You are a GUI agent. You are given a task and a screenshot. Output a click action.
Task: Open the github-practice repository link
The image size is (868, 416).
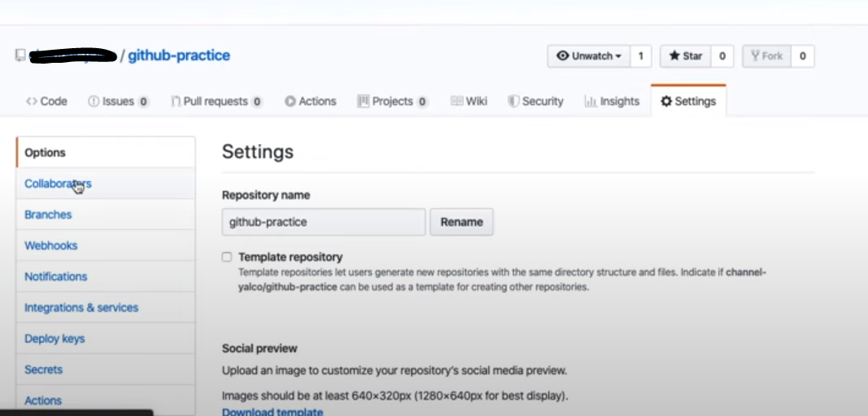[x=179, y=55]
